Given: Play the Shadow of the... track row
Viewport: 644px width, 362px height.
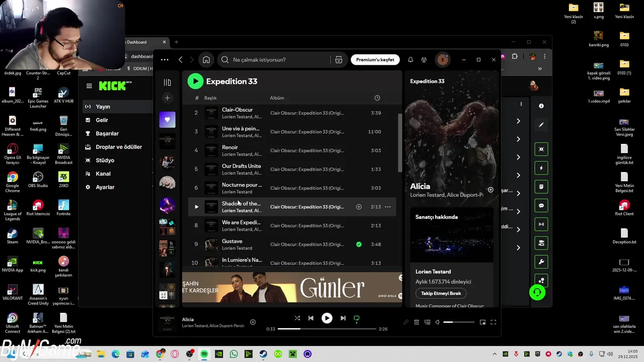Looking at the screenshot, I should click(196, 207).
